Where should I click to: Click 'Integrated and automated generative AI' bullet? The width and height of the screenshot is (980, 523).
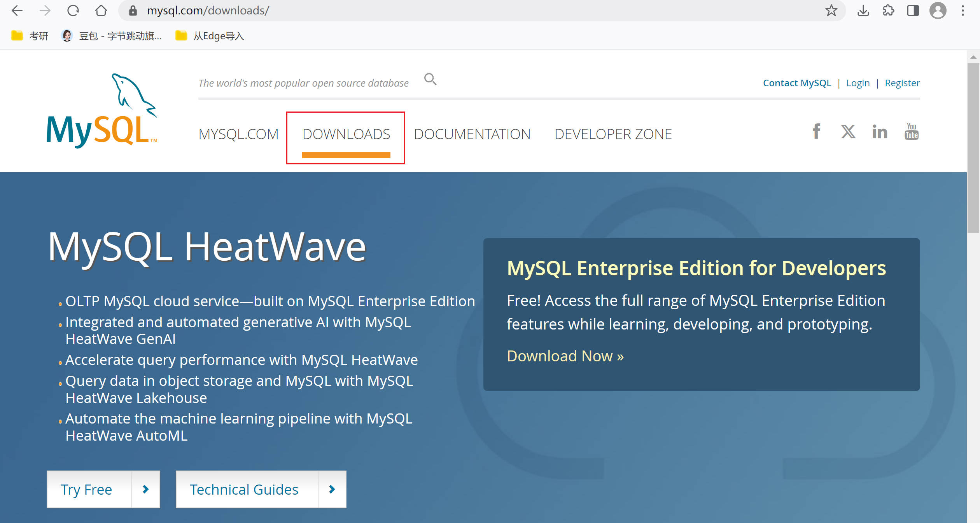[x=238, y=331]
